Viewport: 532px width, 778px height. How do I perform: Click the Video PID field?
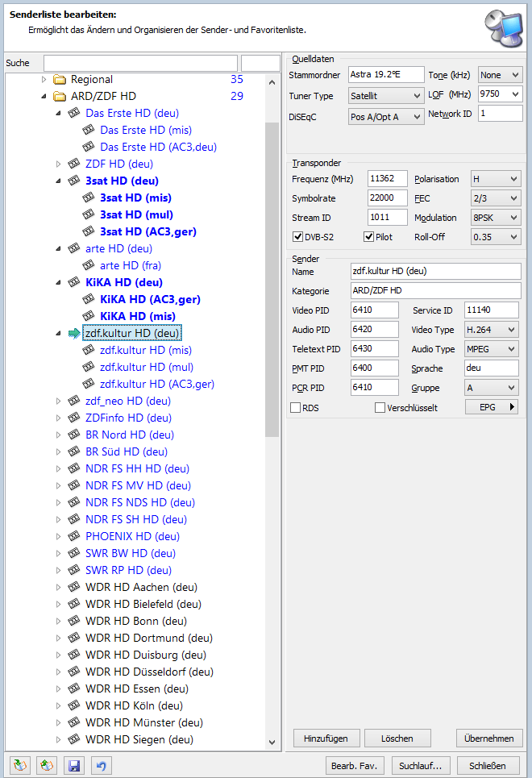[374, 310]
